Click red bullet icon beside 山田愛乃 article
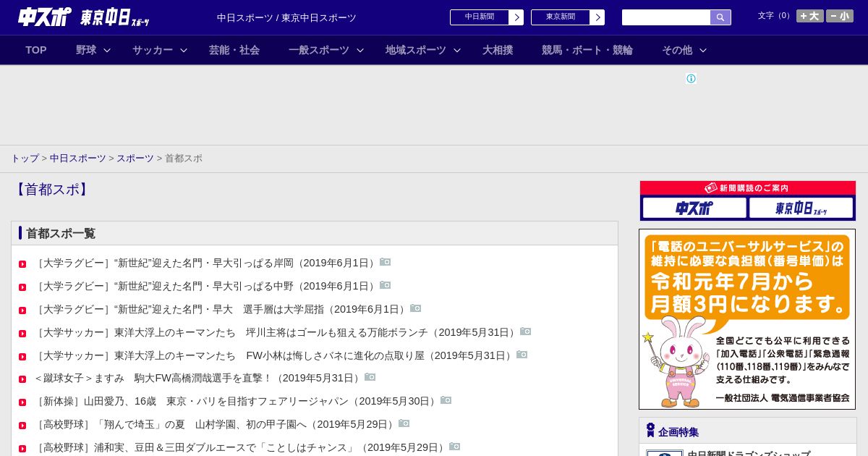This screenshot has height=456, width=868. point(22,403)
